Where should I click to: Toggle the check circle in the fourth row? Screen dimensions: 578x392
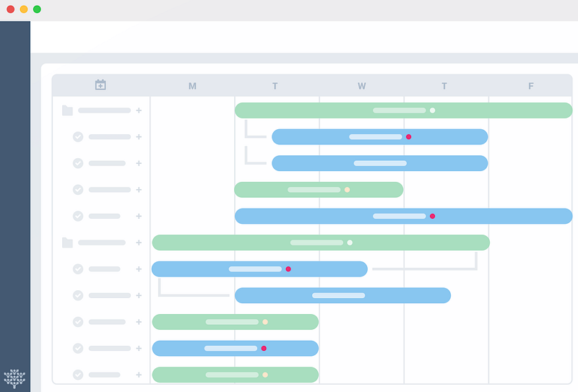click(78, 190)
